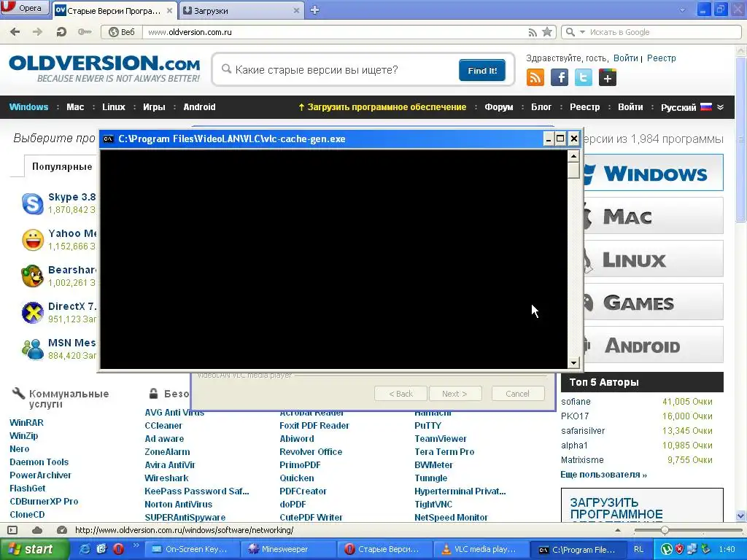Screen dimensions: 747x560
Task: Launch Internet Explorer from quick launch
Action: tap(85, 549)
